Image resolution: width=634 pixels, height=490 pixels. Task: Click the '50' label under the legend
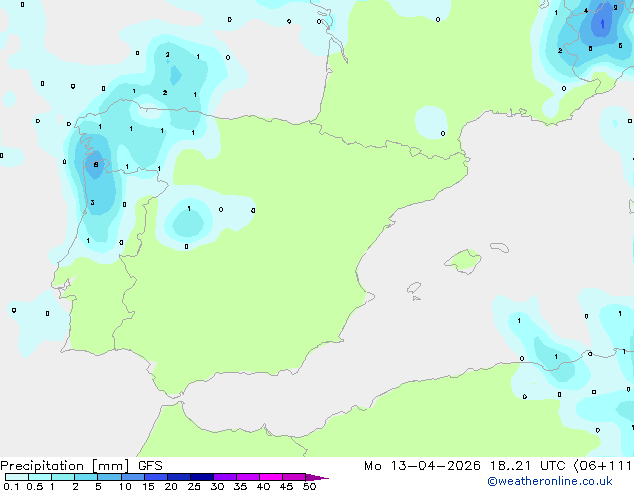[x=309, y=486]
